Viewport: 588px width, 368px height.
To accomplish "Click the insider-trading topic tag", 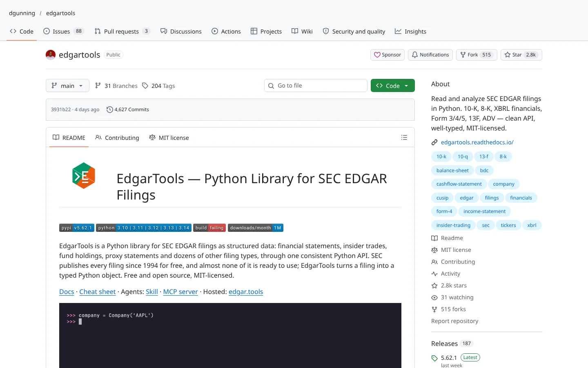I will [453, 225].
